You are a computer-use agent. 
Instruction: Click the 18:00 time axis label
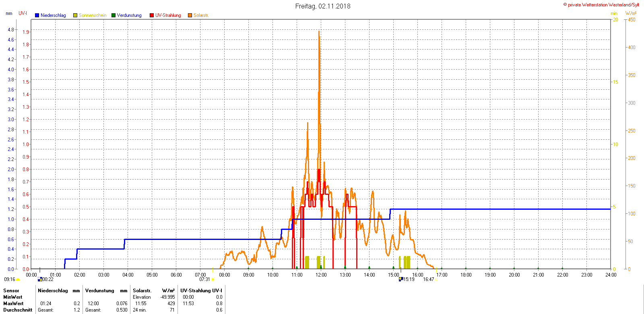tap(466, 275)
